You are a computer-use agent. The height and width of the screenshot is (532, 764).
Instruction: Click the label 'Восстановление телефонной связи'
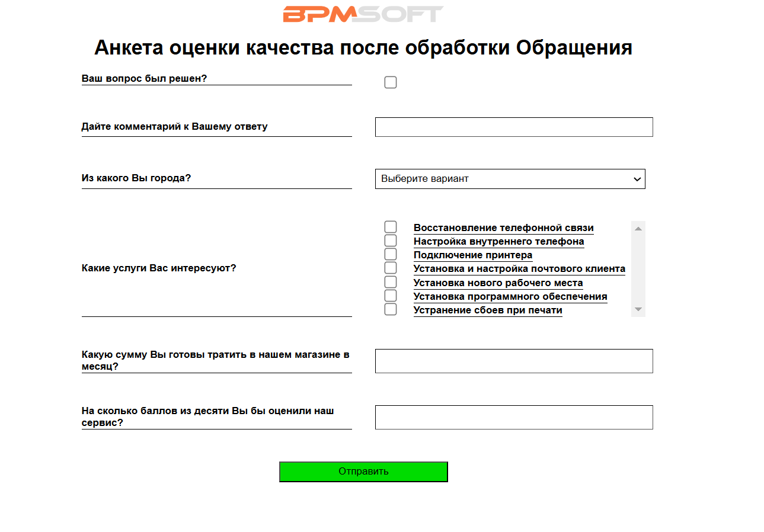[x=503, y=228]
